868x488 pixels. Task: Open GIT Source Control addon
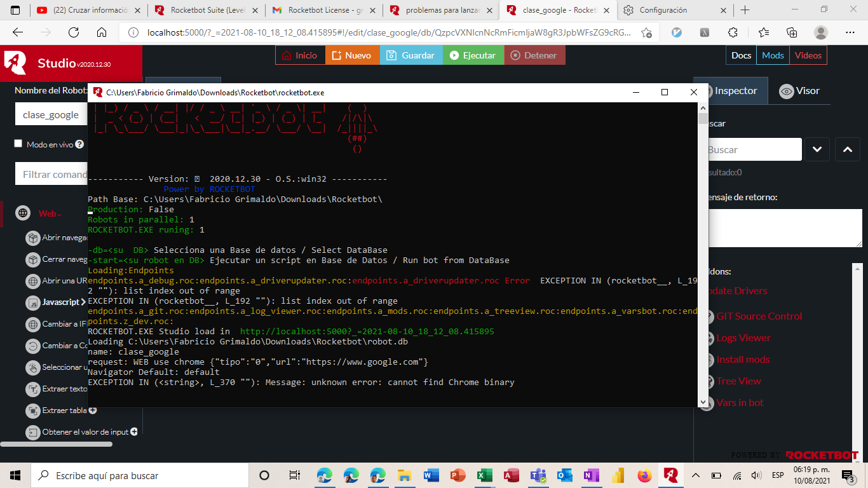[759, 316]
